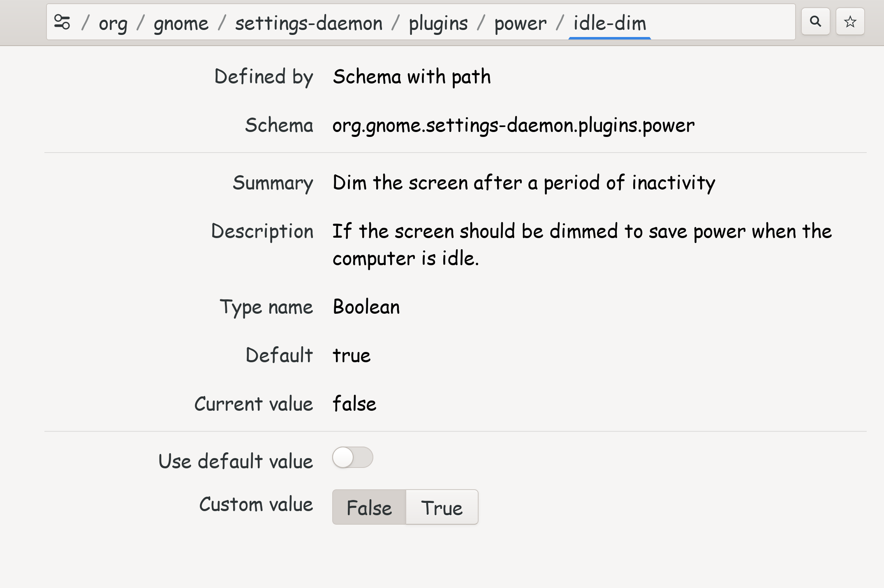
Task: Select False custom value
Action: (369, 507)
